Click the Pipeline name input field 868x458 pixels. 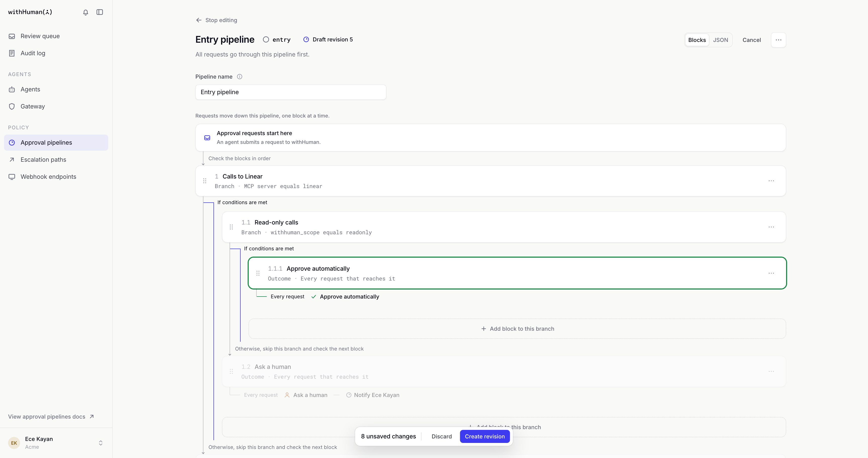pyautogui.click(x=290, y=92)
